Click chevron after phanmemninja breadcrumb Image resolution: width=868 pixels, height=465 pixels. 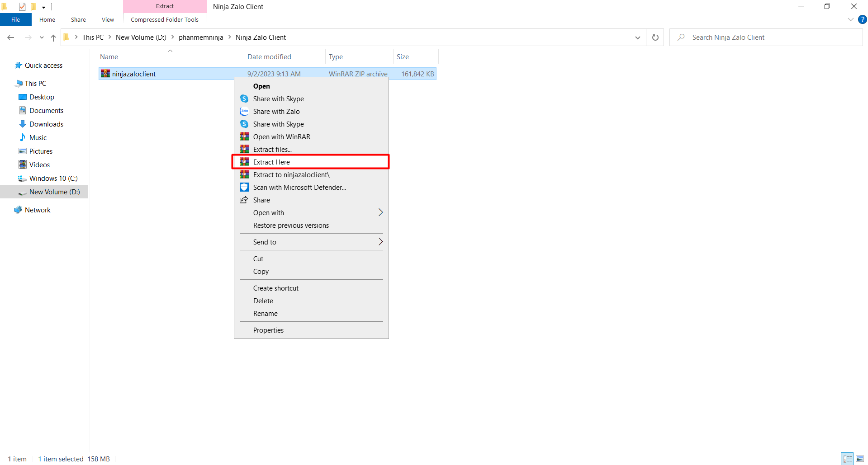click(229, 37)
